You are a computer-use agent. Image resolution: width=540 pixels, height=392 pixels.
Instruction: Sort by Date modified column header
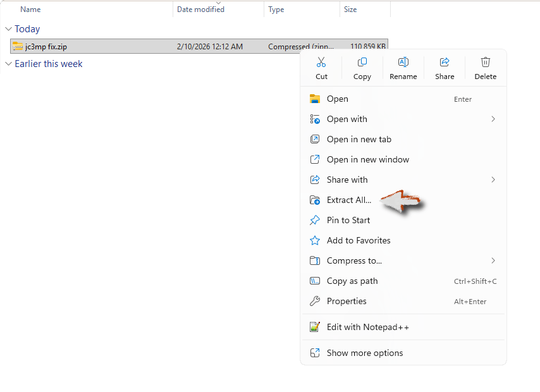pos(200,9)
